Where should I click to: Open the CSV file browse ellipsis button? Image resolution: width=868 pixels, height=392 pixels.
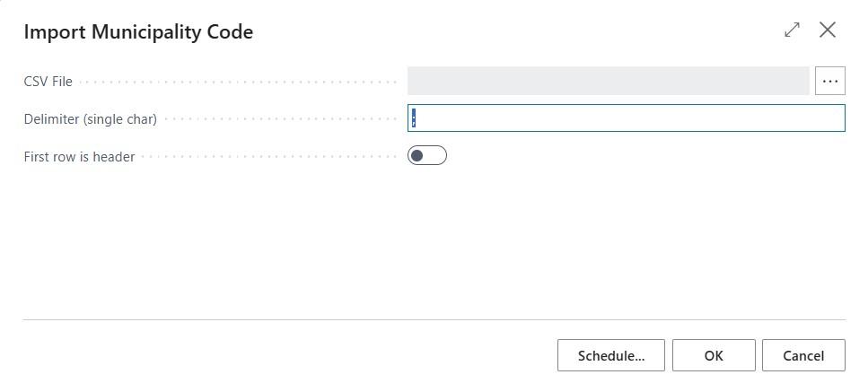pos(829,81)
